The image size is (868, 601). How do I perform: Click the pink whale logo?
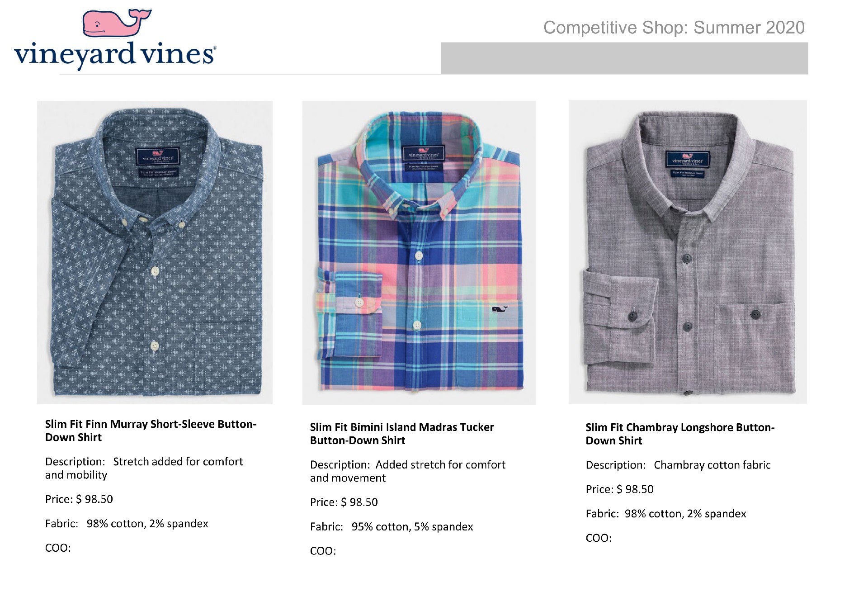[x=116, y=24]
